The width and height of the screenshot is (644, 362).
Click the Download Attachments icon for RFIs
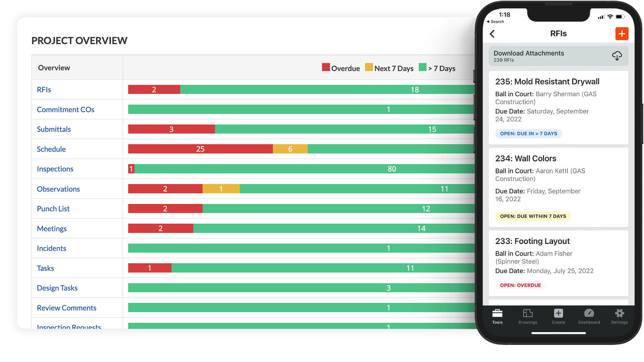617,56
